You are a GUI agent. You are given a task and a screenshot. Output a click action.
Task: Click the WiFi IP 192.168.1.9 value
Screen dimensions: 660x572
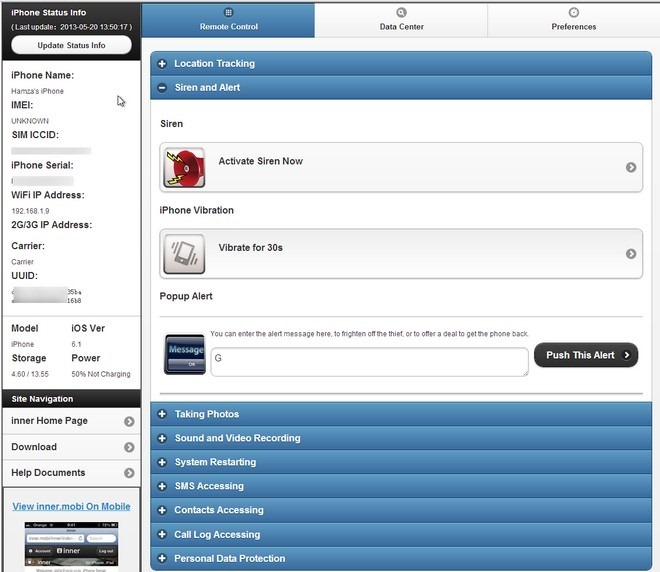coord(30,211)
